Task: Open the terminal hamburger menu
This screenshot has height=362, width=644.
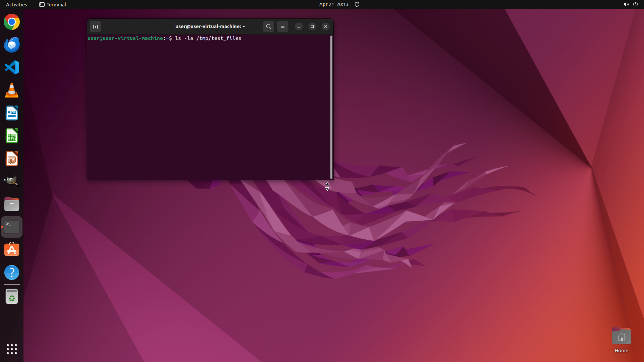Action: pyautogui.click(x=283, y=26)
